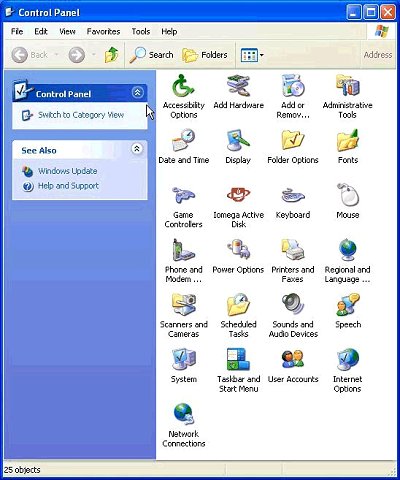Collapse the Control Panel sidebar section
400x480 pixels.
coord(138,92)
